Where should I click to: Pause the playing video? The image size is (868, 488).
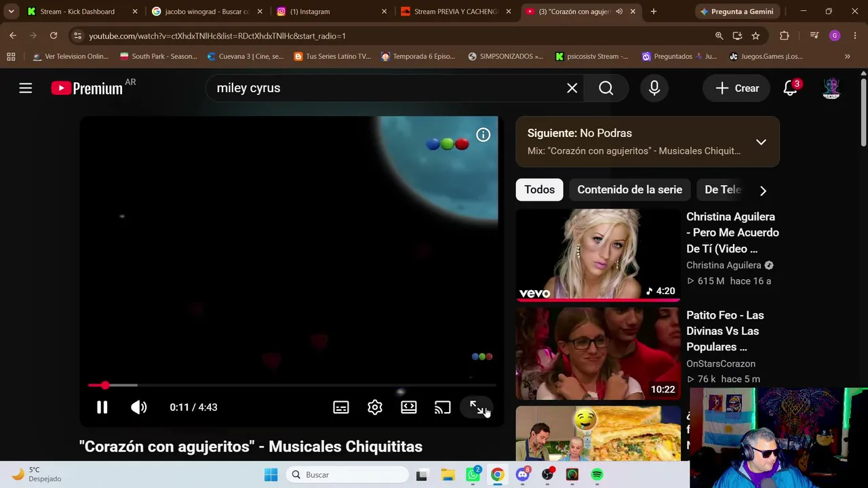pos(102,407)
